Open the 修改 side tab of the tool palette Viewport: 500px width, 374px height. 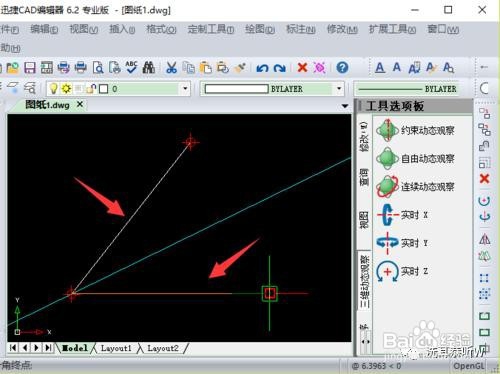tap(364, 136)
